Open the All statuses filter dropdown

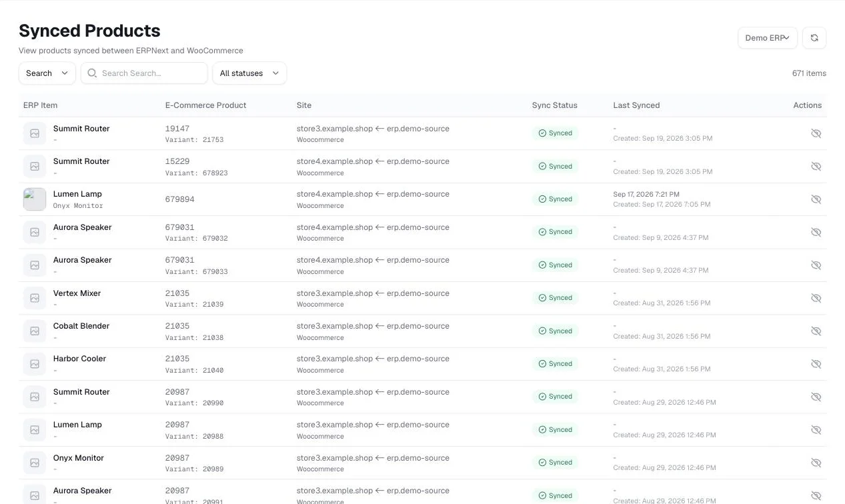(x=249, y=73)
